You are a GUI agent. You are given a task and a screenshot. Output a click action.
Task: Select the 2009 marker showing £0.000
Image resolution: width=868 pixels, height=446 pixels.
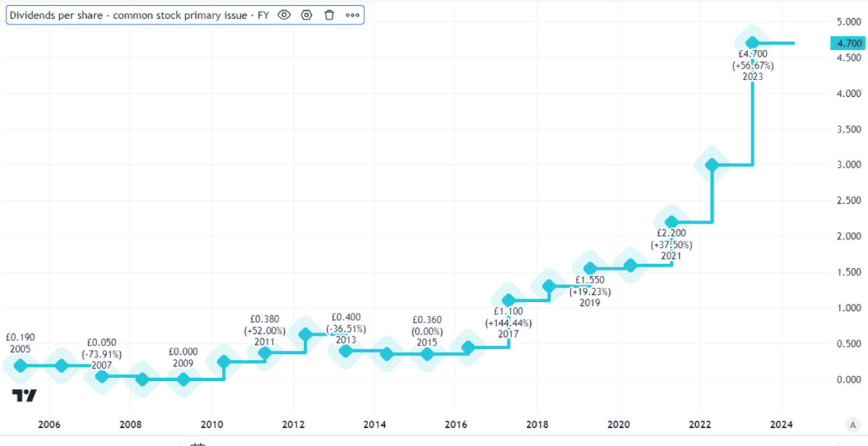184,379
